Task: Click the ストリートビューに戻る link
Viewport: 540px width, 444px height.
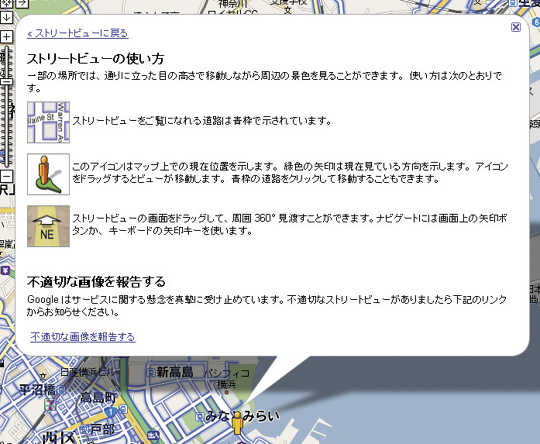Action: pyautogui.click(x=78, y=33)
